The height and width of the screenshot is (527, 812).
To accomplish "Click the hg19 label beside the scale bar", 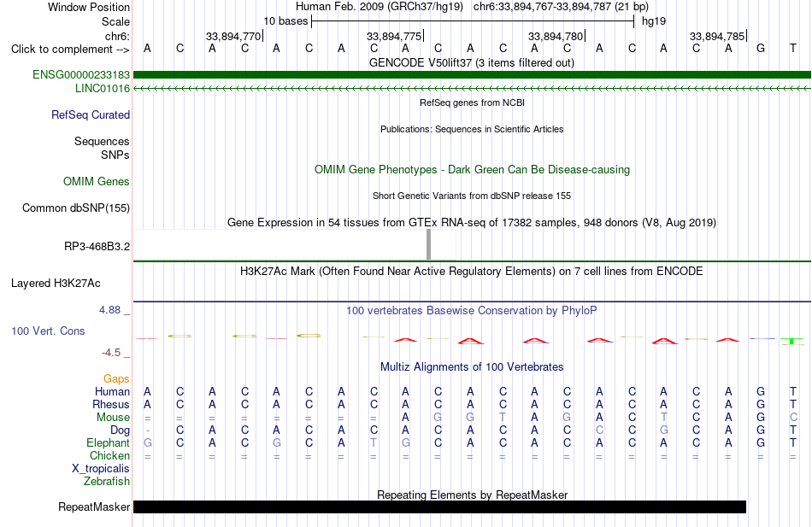I will (x=654, y=21).
